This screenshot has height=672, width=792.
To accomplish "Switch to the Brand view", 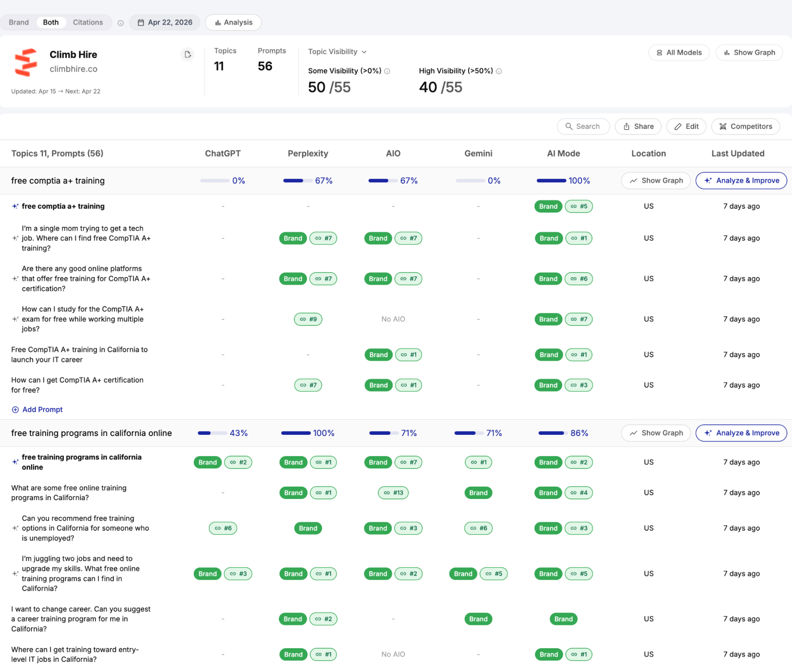I will pos(19,23).
